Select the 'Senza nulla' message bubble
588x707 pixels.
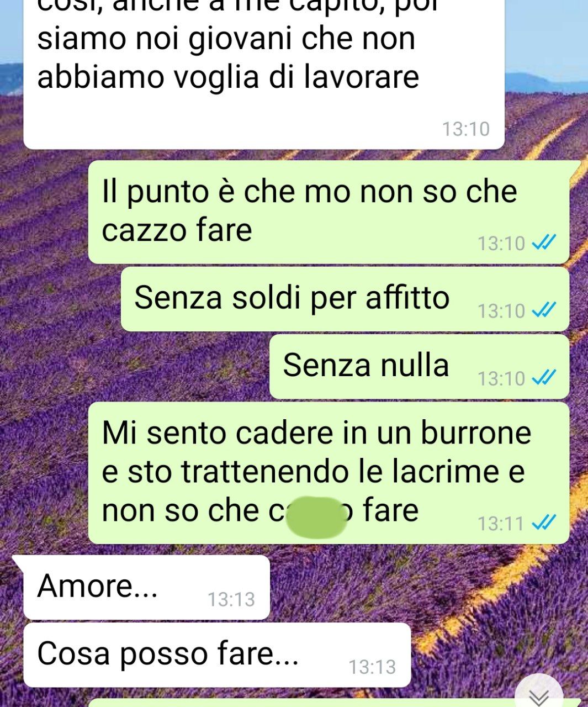(419, 367)
